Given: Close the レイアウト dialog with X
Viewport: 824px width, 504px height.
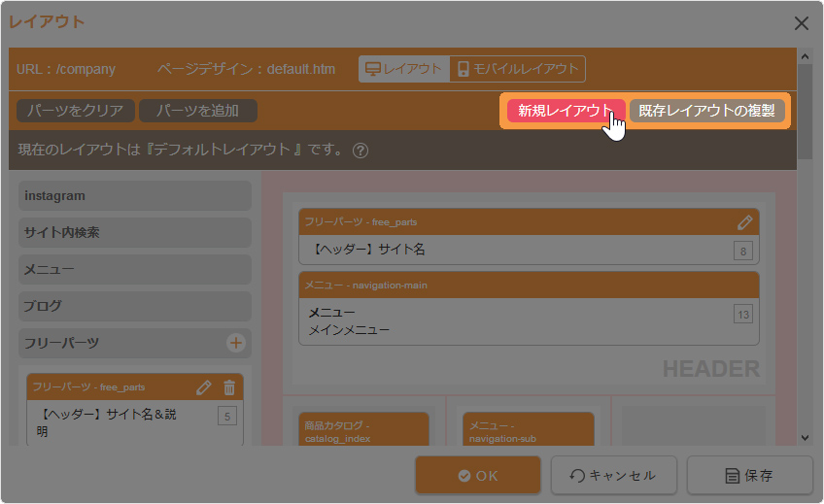Looking at the screenshot, I should [802, 22].
